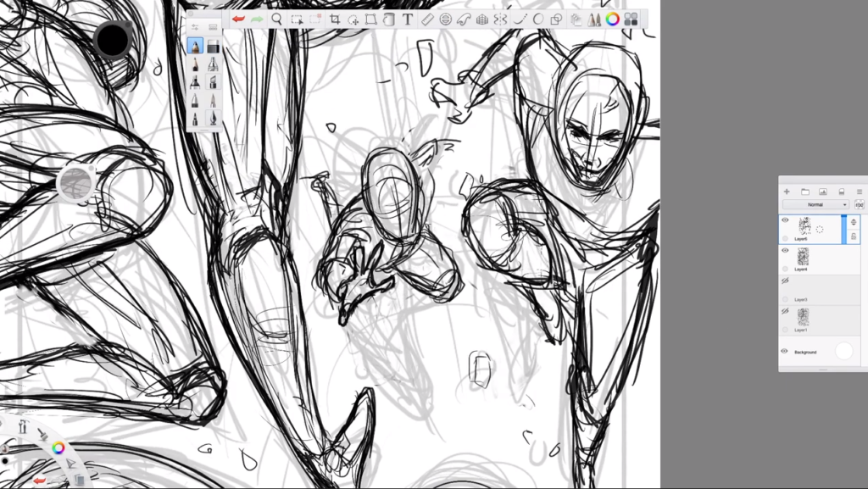Click the pages icon in corner lagoon
Image resolution: width=868 pixels, height=489 pixels.
click(x=79, y=480)
